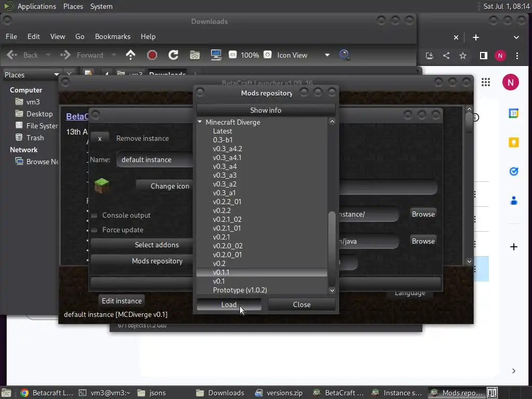Open the Help menu in Downloads
The image size is (532, 399).
point(148,36)
